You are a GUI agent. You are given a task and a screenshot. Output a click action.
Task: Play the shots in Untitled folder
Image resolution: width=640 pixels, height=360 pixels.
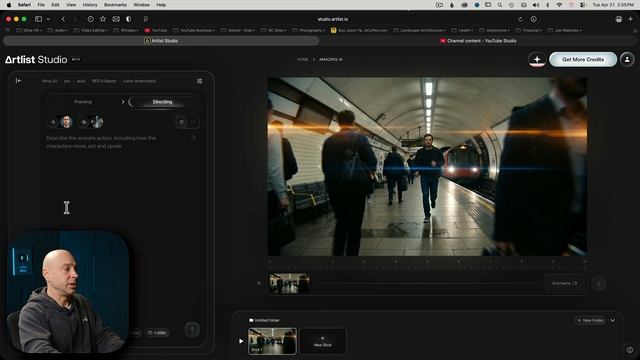click(241, 341)
